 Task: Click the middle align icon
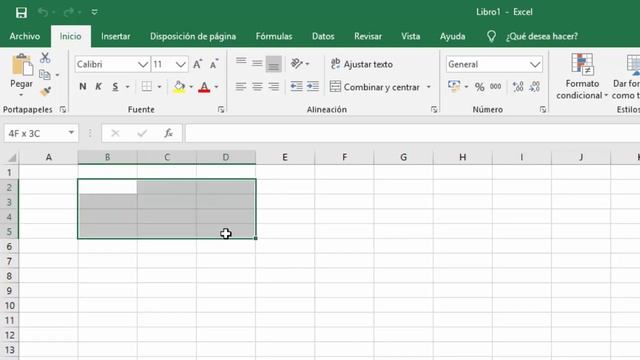coord(257,63)
